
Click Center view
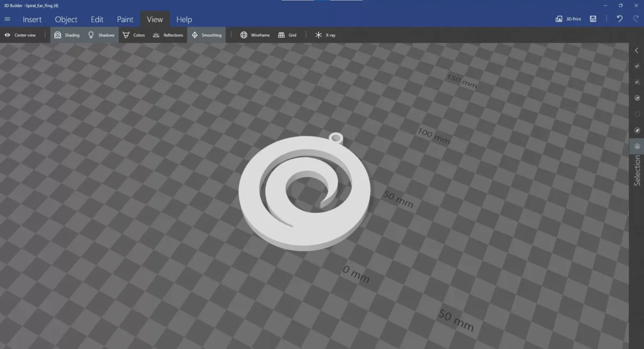[20, 35]
